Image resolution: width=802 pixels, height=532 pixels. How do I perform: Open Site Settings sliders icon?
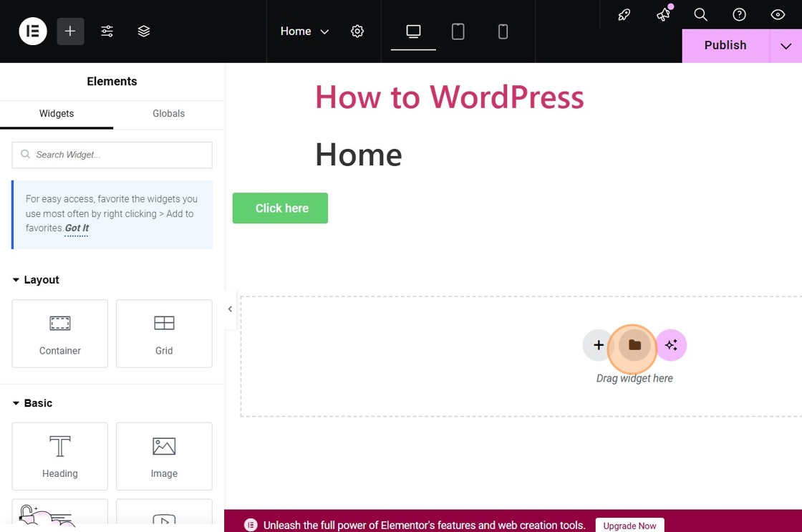[x=107, y=32]
